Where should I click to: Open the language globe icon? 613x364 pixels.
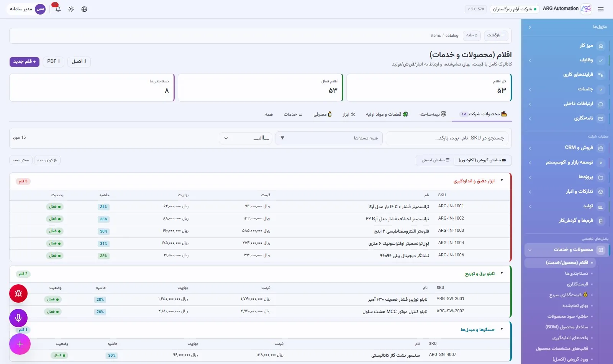tap(84, 9)
